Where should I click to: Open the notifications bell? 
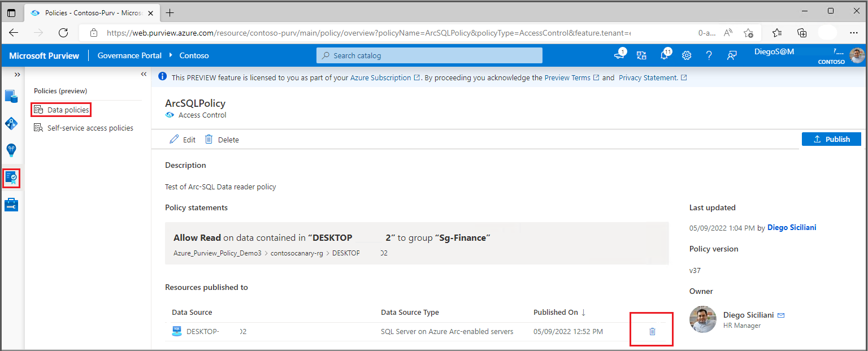(665, 55)
